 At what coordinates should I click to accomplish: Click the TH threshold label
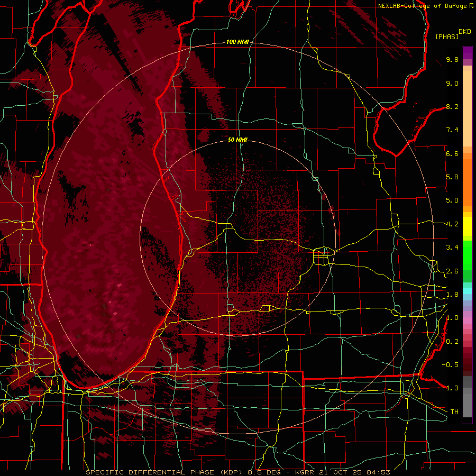point(454,411)
